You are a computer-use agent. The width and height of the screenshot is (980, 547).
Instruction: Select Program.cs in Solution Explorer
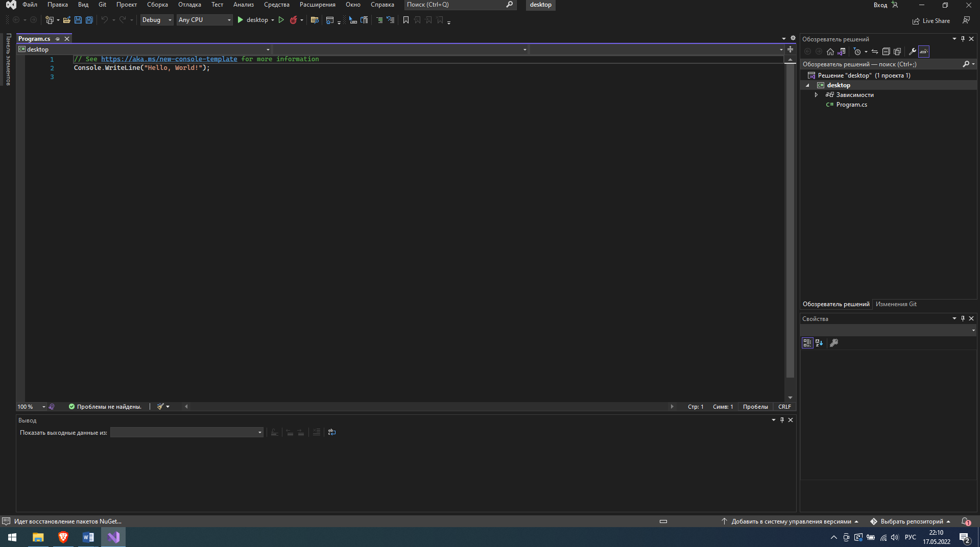(x=851, y=105)
